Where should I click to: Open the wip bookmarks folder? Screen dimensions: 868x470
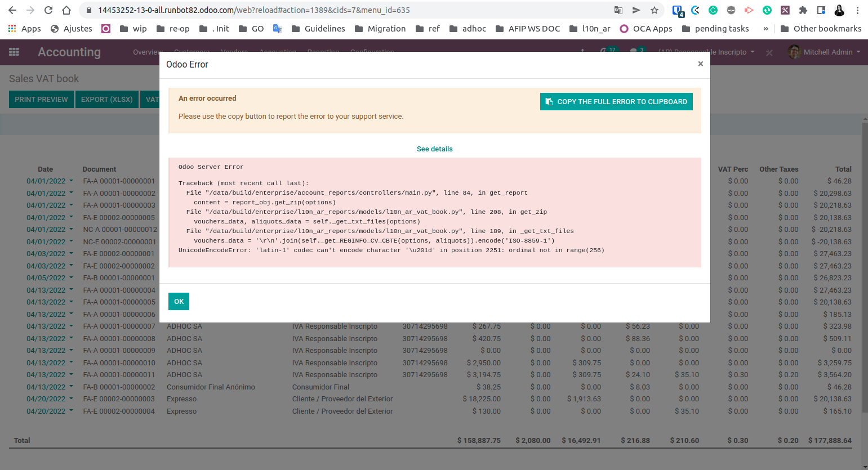coord(133,29)
